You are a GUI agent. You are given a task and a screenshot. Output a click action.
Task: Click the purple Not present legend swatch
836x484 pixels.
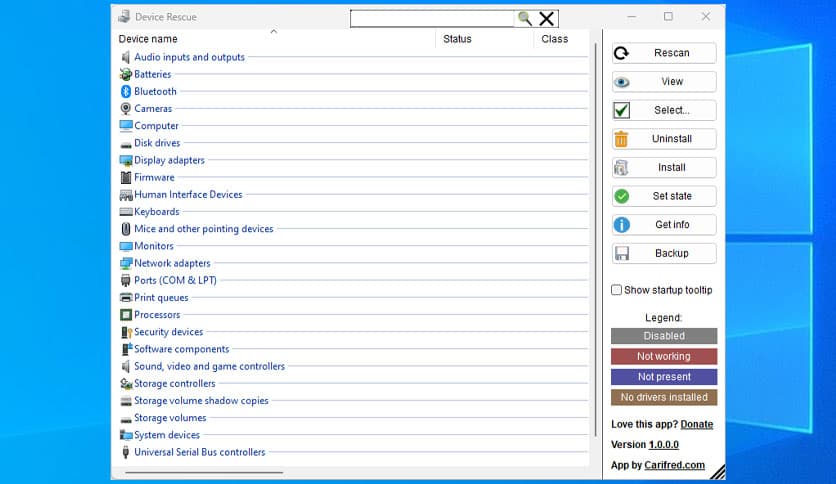664,377
